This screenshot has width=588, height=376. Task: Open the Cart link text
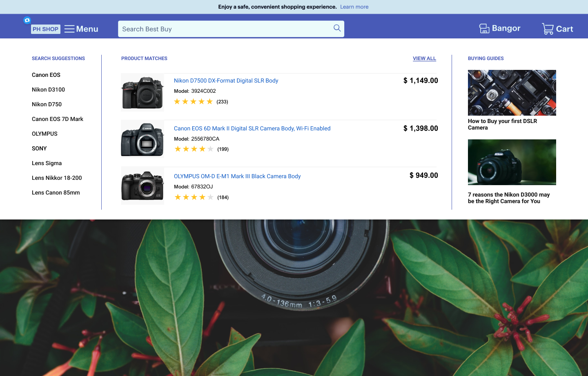point(565,29)
